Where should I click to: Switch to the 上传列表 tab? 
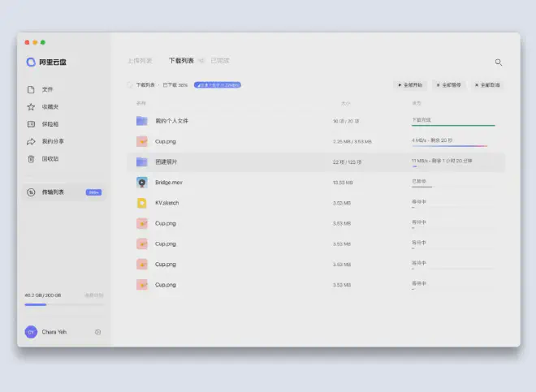pos(139,61)
